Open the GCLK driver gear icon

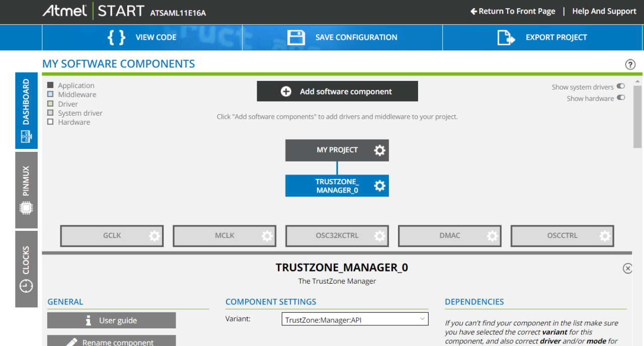[154, 236]
